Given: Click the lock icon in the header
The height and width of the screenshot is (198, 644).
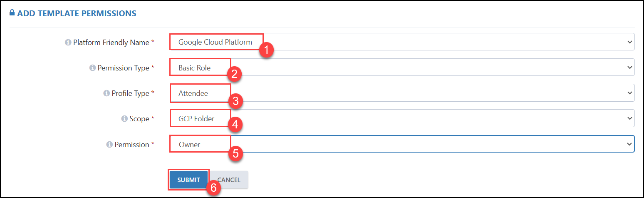Looking at the screenshot, I should (x=12, y=13).
